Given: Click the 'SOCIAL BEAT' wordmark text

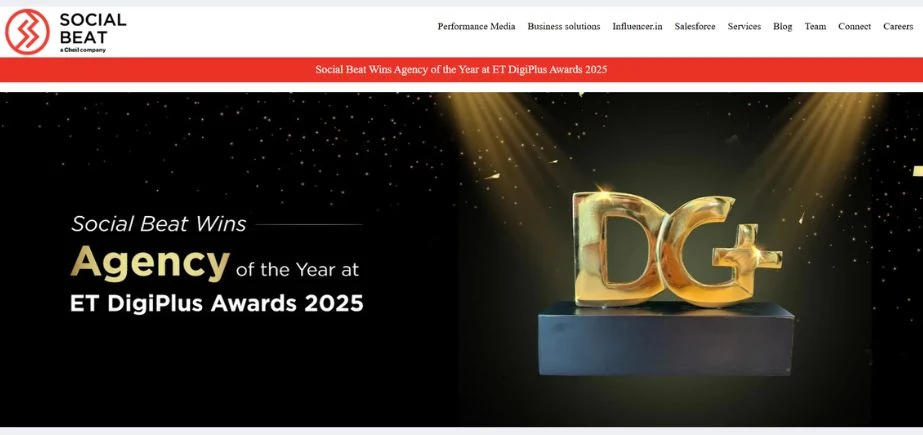Looking at the screenshot, I should [92, 28].
